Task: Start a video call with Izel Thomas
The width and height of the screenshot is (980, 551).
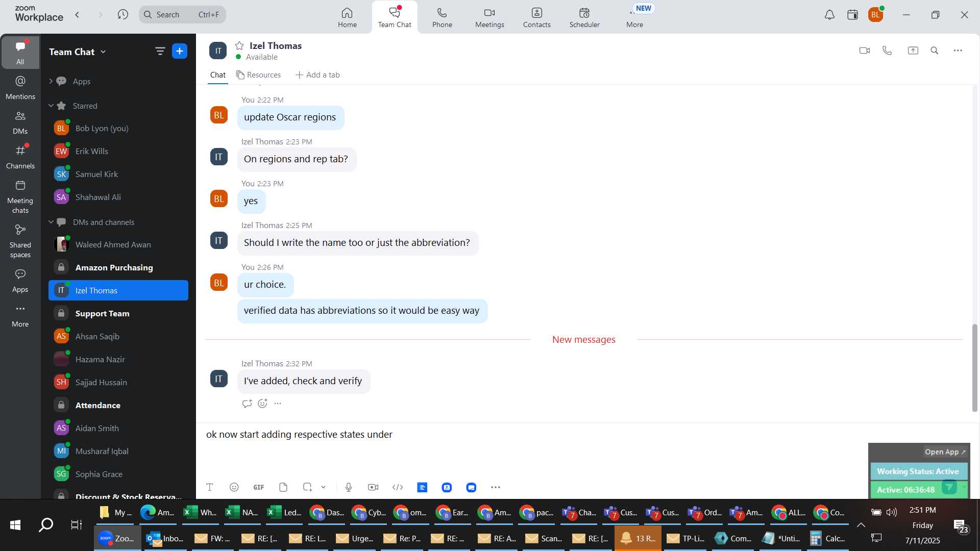Action: (x=864, y=51)
